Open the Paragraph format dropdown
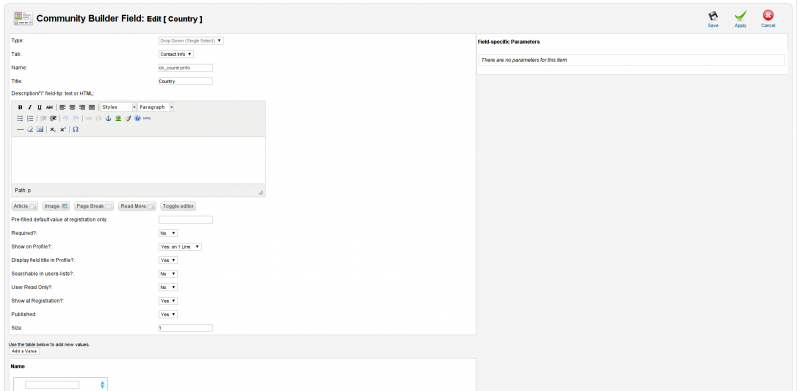This screenshot has height=391, width=800. click(x=156, y=107)
